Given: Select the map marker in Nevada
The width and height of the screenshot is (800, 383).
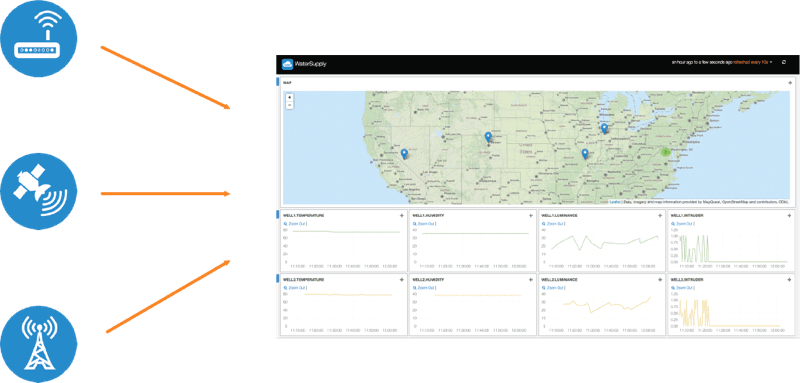Looking at the screenshot, I should pyautogui.click(x=404, y=154).
